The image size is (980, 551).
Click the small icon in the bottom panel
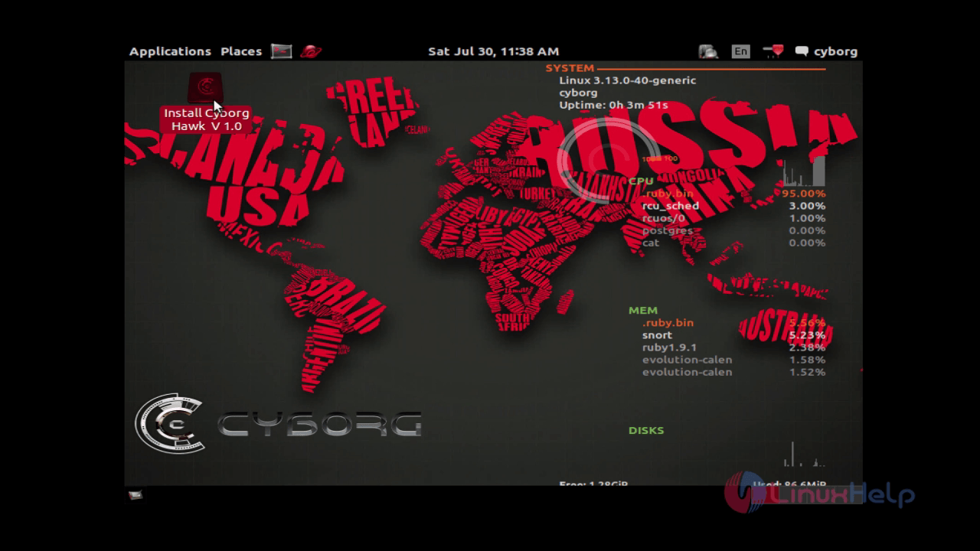point(136,494)
